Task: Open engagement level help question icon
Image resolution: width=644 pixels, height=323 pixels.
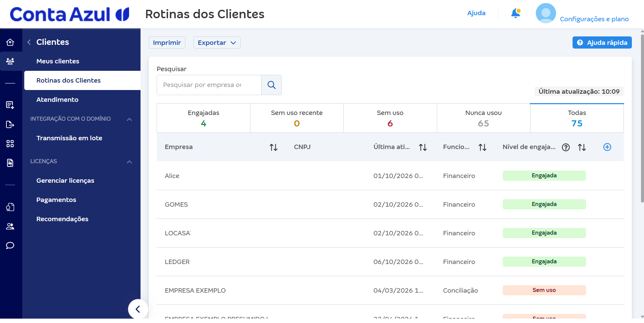Action: (x=566, y=147)
